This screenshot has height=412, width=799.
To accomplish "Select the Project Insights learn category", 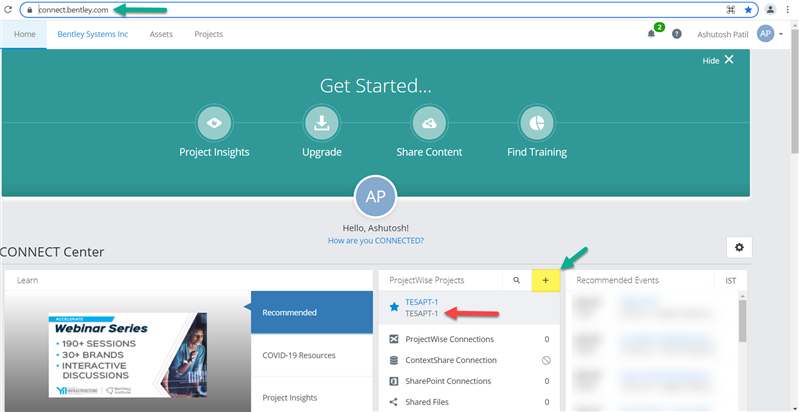I will click(x=312, y=397).
